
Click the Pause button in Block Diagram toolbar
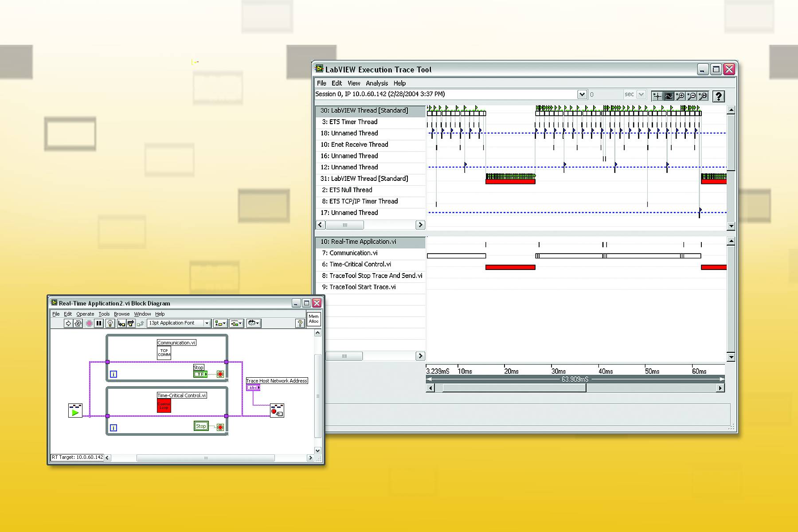pos(99,323)
